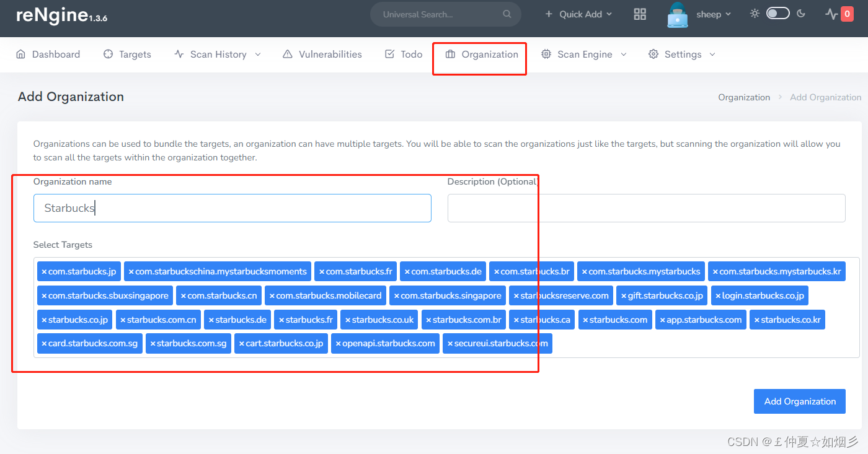
Task: Remove target starbucksreserve.com
Action: point(516,295)
